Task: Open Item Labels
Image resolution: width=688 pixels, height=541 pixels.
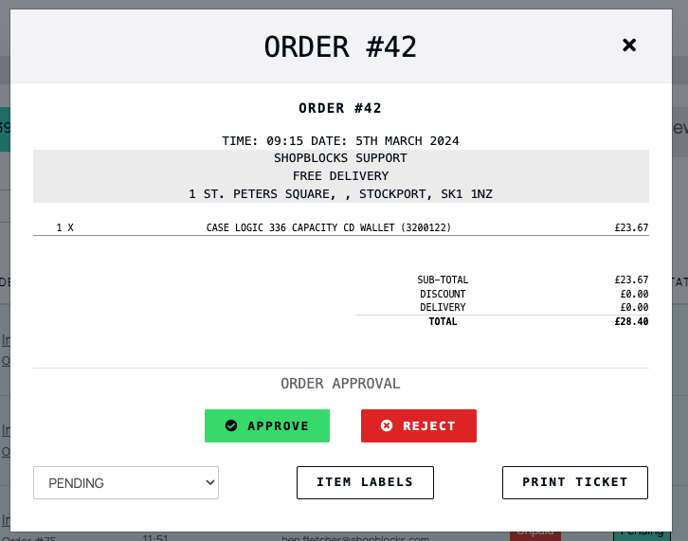Action: (x=365, y=483)
